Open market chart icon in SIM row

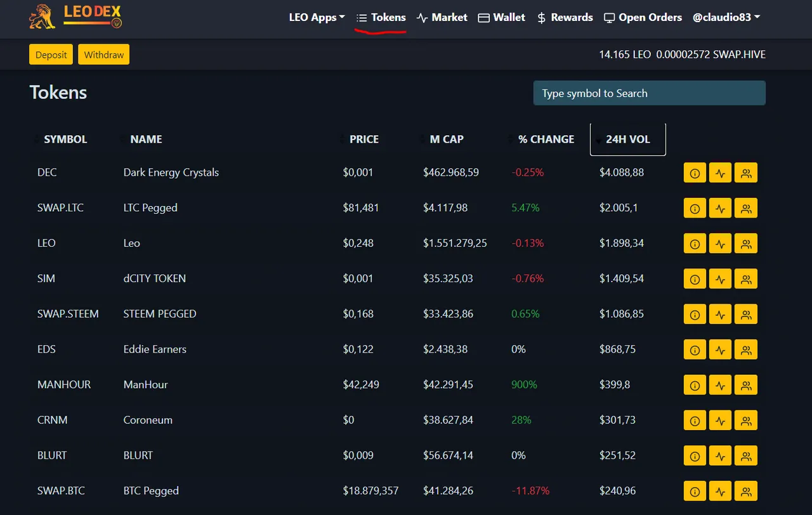tap(720, 278)
